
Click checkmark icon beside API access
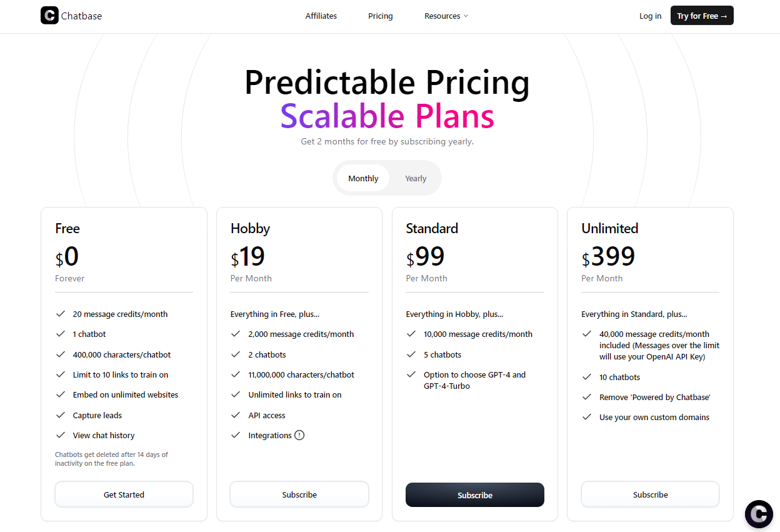tap(236, 415)
